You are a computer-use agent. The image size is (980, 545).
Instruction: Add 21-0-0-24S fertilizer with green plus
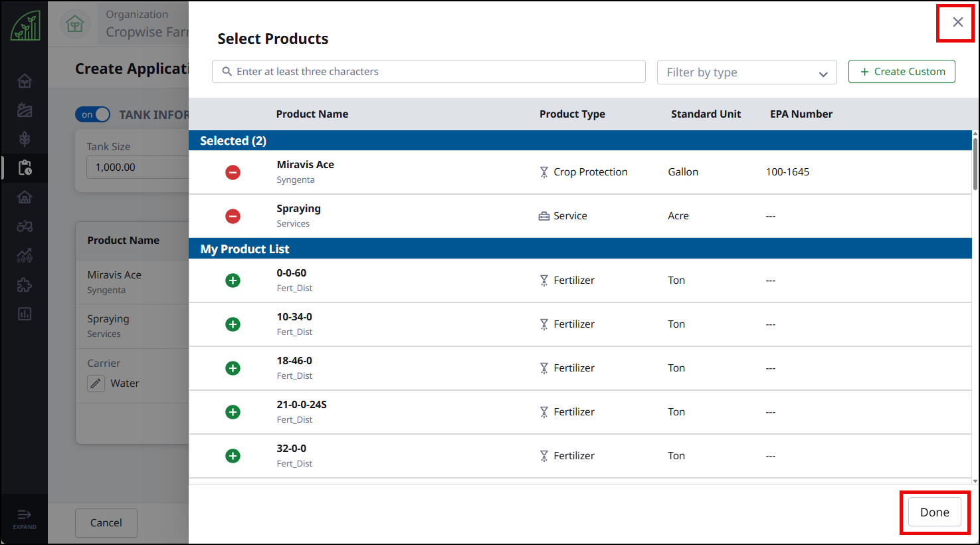(x=233, y=412)
